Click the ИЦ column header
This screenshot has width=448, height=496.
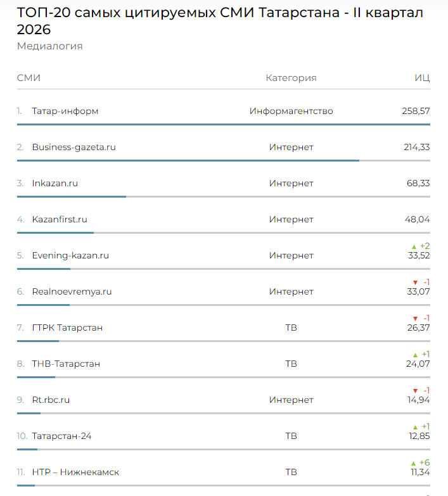click(x=422, y=78)
